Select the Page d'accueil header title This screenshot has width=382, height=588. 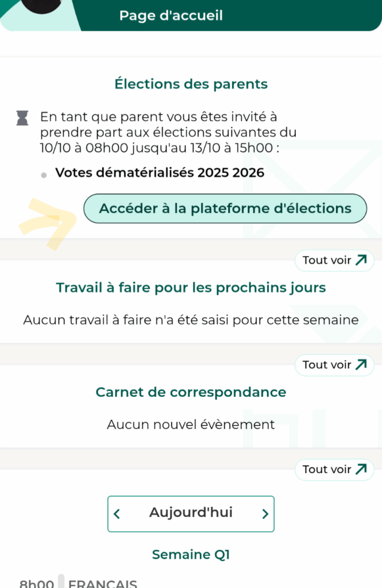coord(171,16)
